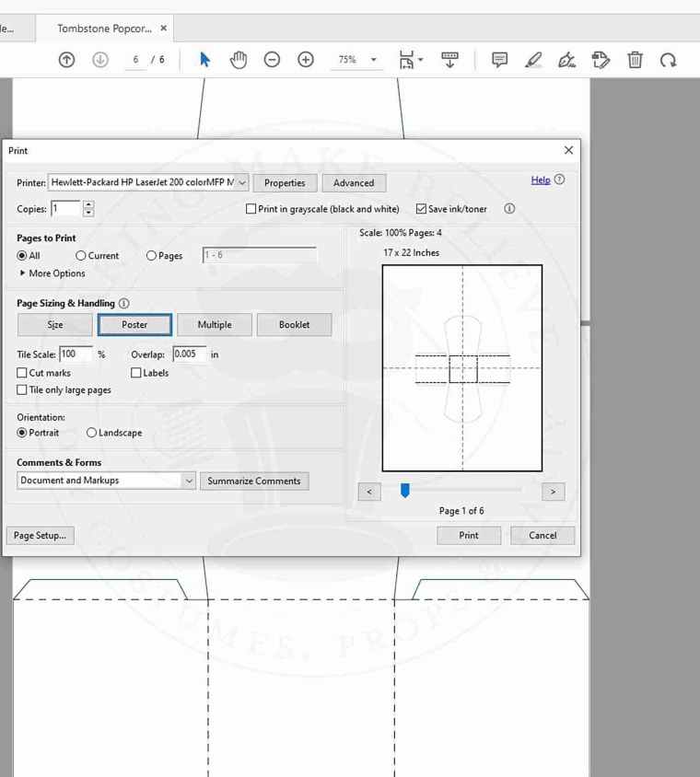Open the Document and Markups dropdown

coord(107,481)
